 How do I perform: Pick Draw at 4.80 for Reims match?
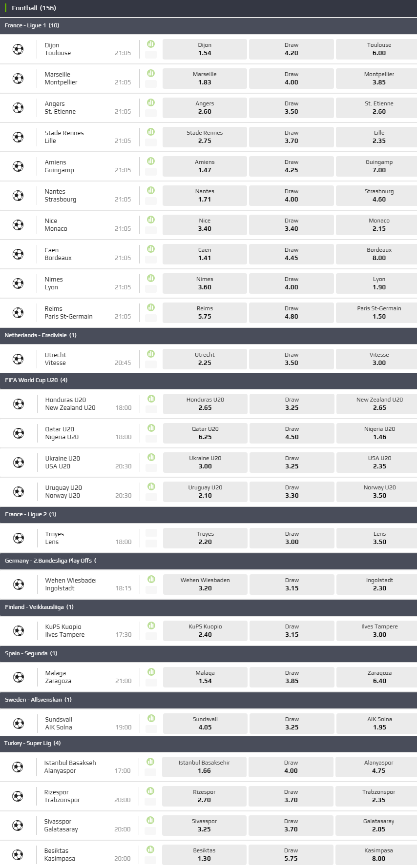click(292, 313)
